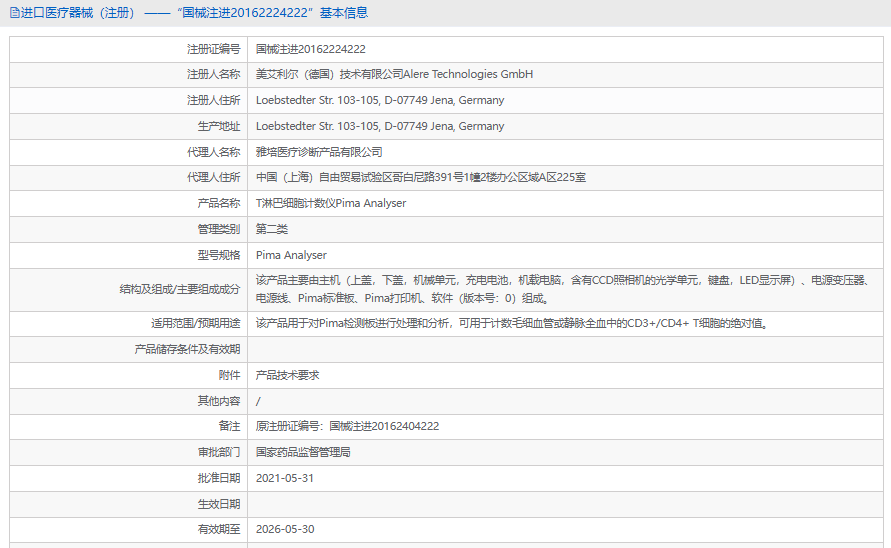This screenshot has width=891, height=548.
Task: Select the value 雅培医疗诊断产品有限公司
Action: (x=319, y=152)
